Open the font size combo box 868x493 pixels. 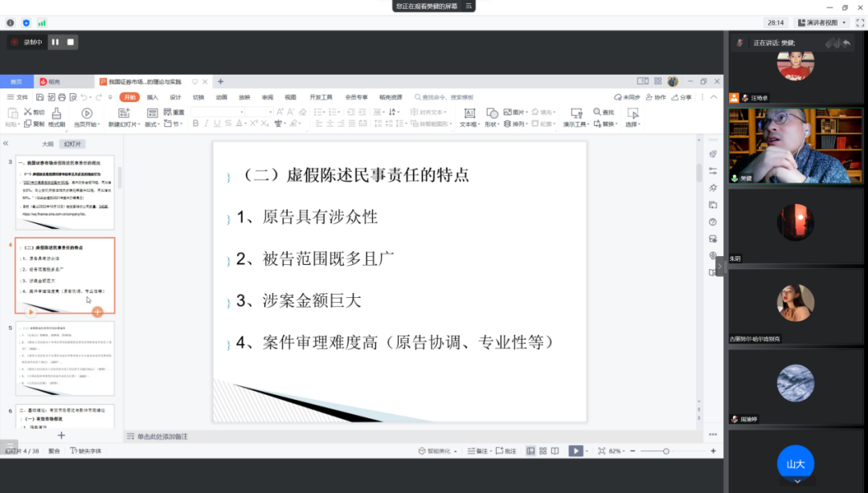(259, 112)
